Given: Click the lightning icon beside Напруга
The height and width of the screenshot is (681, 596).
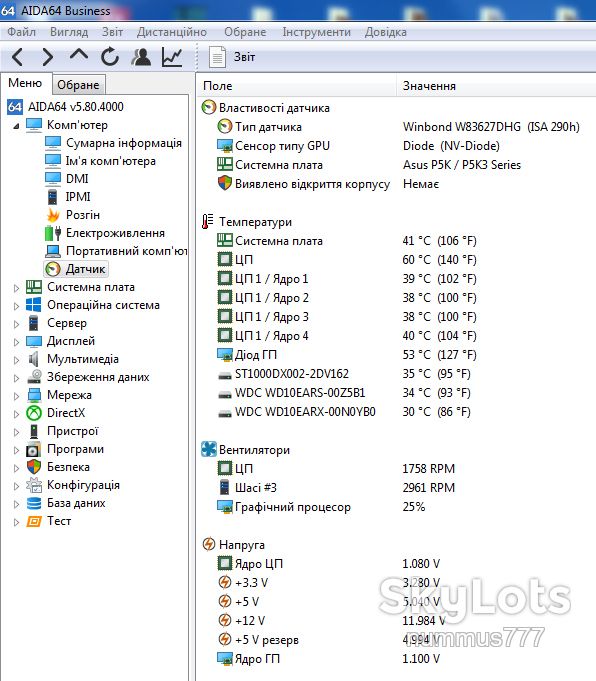Looking at the screenshot, I should 209,544.
